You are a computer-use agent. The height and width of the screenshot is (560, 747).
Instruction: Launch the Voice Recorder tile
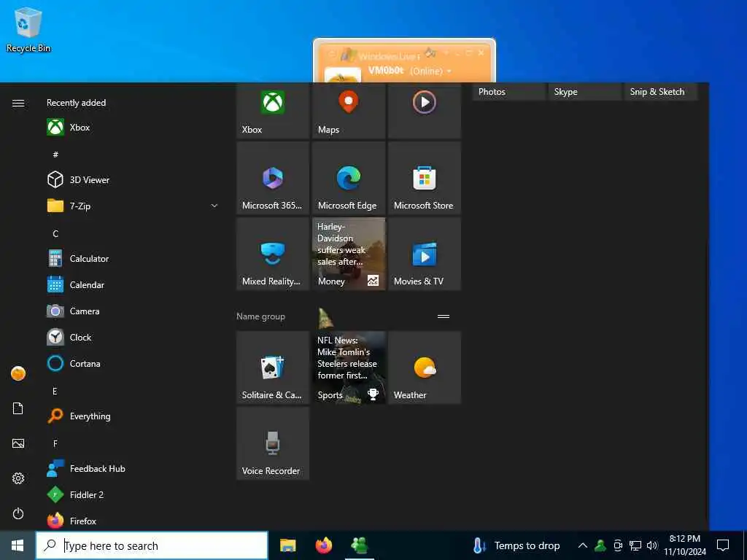[x=273, y=443]
